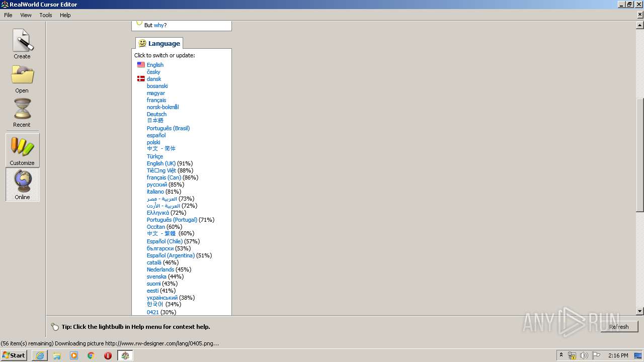The height and width of the screenshot is (362, 644).
Task: Switch language to norsk-bokmål
Action: (x=163, y=107)
